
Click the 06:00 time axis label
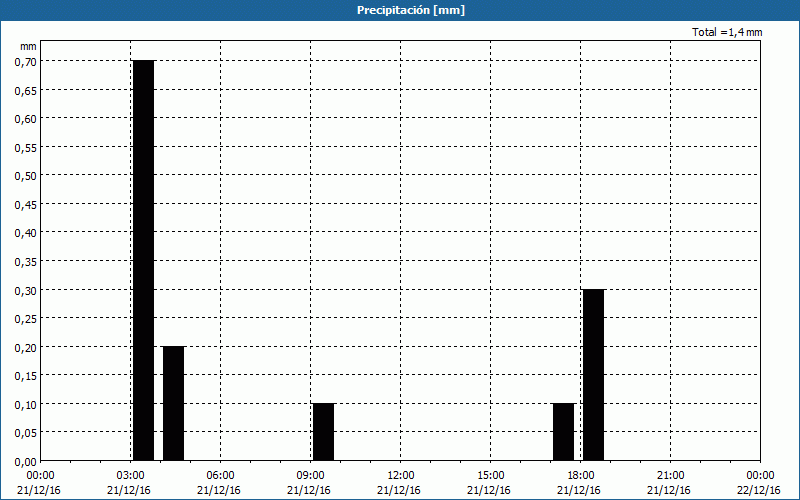220,475
